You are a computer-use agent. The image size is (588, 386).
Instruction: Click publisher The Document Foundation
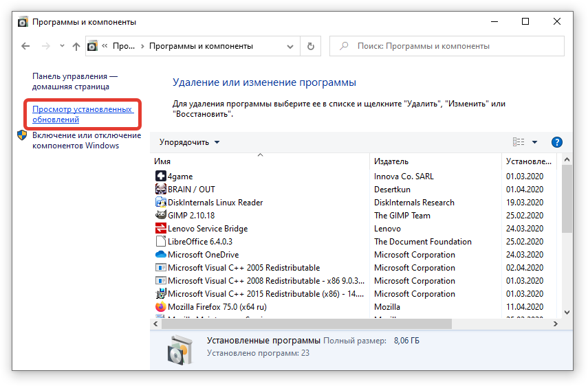423,242
